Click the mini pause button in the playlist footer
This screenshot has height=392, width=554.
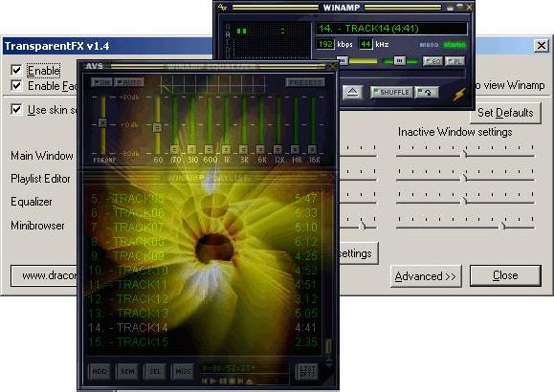coord(223,381)
